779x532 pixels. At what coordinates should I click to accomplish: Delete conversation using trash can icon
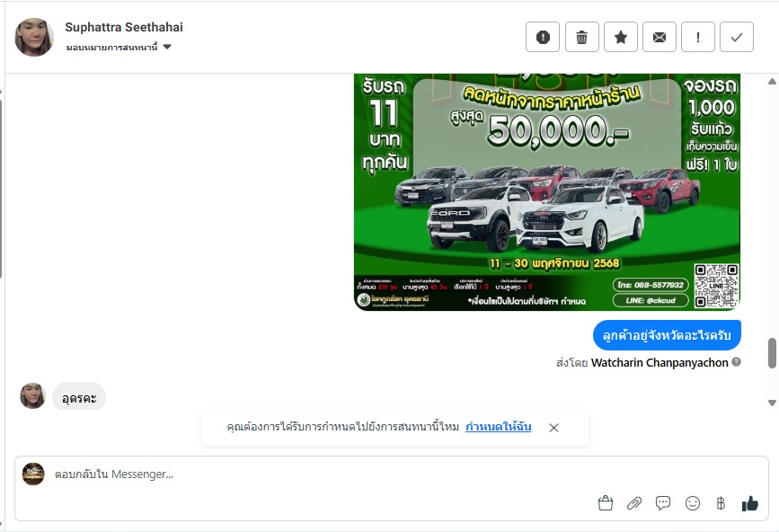pyautogui.click(x=581, y=37)
